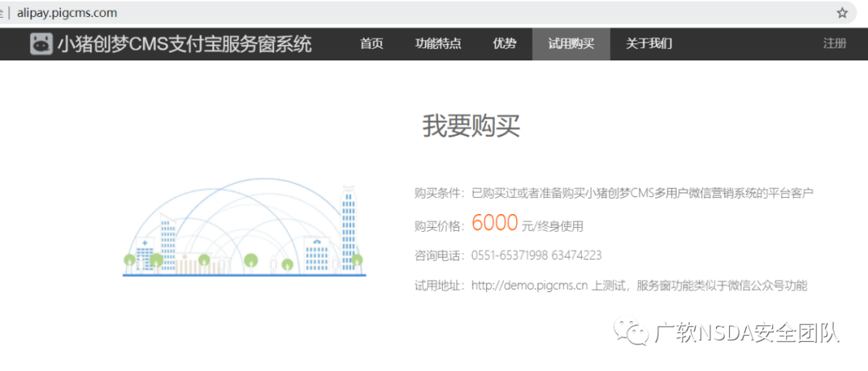This screenshot has height=371, width=868.
Task: Click the 购买条件 description text
Action: tap(642, 193)
